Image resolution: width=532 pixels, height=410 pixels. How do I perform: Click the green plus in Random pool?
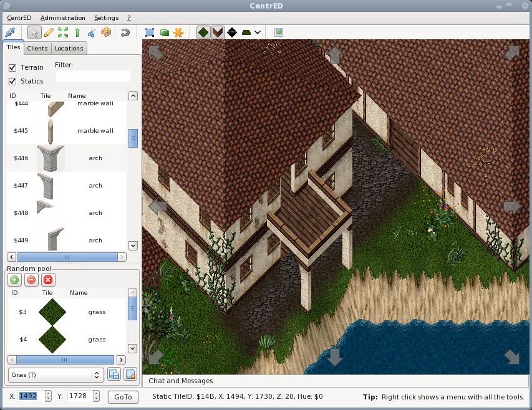coord(14,280)
